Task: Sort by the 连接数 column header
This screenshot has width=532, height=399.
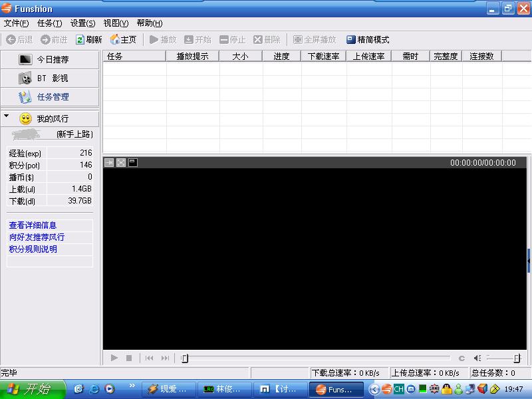Action: pos(481,57)
